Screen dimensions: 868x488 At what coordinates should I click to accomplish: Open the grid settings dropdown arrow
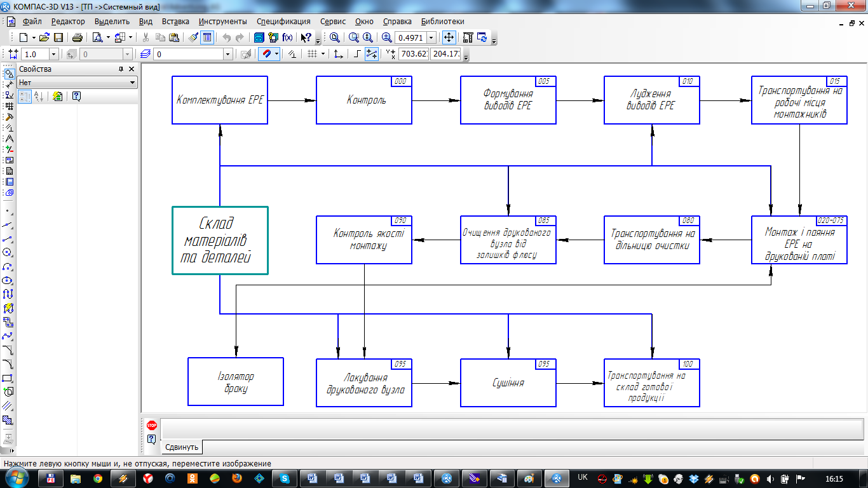(323, 55)
